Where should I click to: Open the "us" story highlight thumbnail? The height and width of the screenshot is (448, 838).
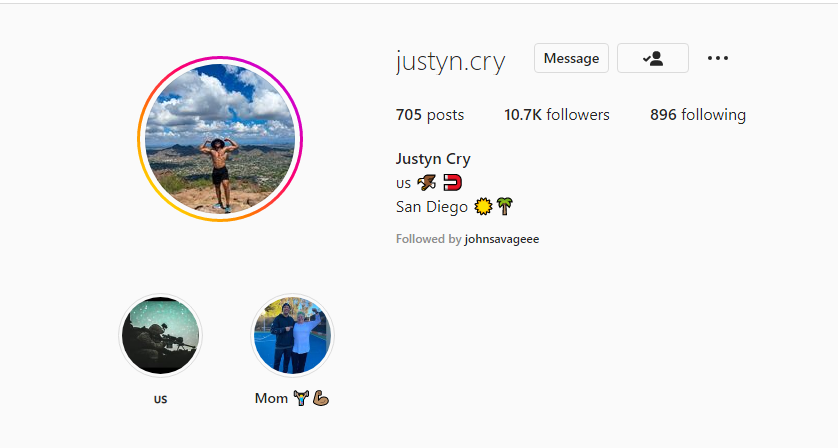pos(160,336)
